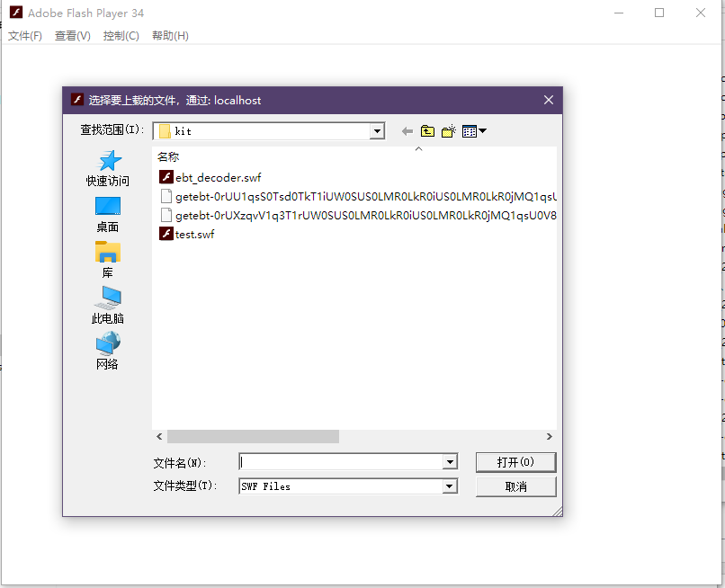725x588 pixels.
Task: Select the ebt_decoder.swf file icon
Action: pos(166,177)
